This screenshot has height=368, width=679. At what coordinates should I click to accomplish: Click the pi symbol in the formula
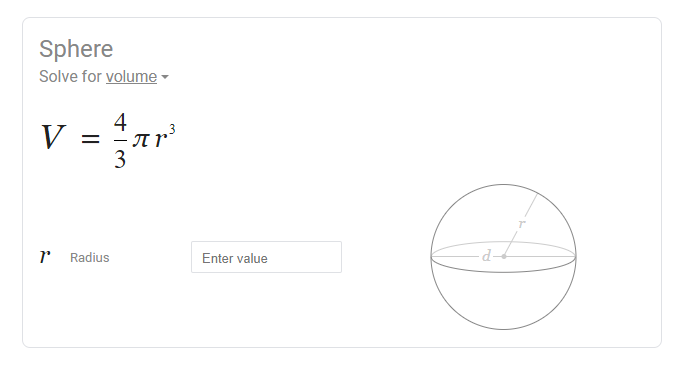pos(141,139)
